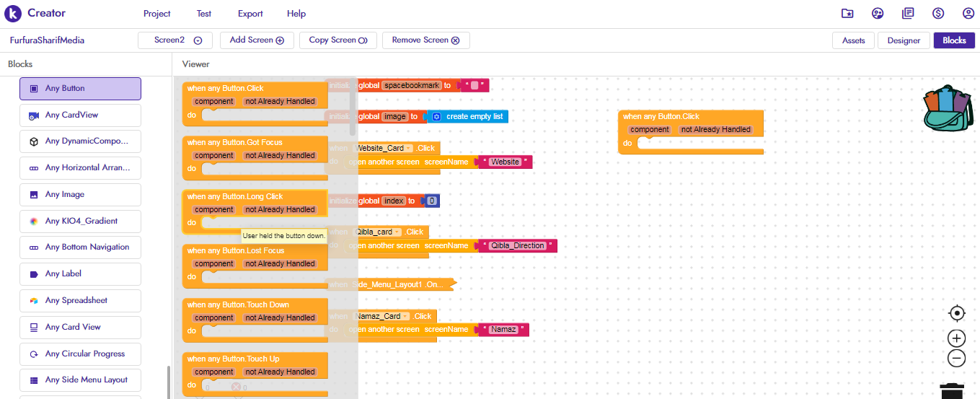
Task: Click the Copy Screen button
Action: pyautogui.click(x=338, y=40)
